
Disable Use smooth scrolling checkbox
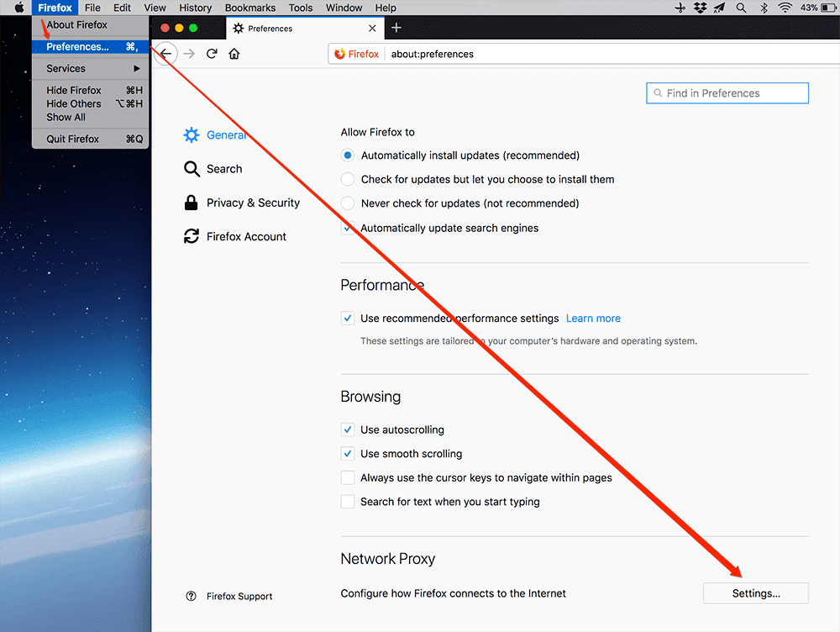(348, 454)
